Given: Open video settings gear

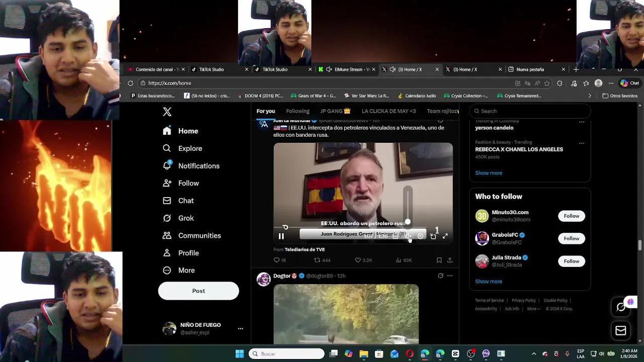Looking at the screenshot, I should click(x=421, y=236).
